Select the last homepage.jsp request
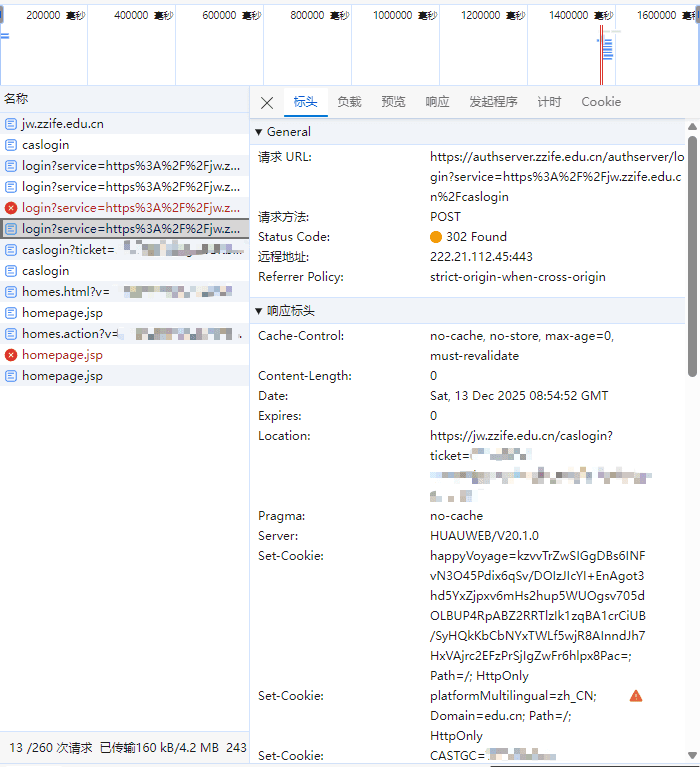This screenshot has width=700, height=767. (x=62, y=376)
